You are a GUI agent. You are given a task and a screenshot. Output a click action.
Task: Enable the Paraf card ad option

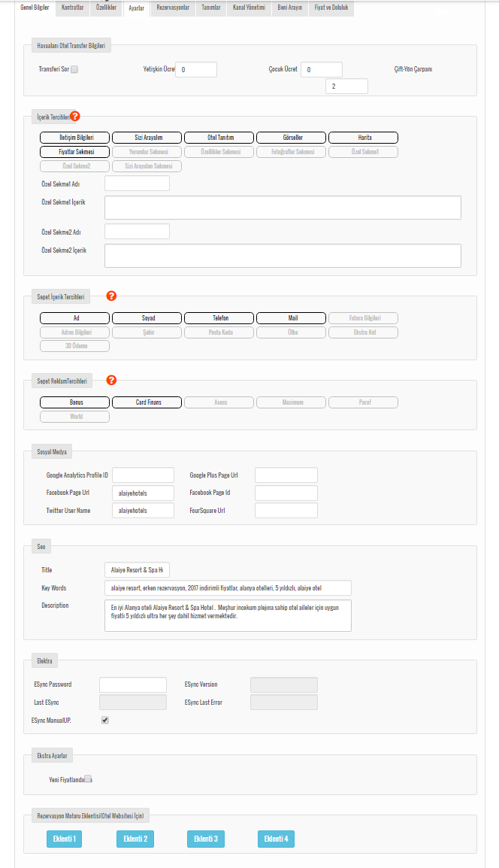[363, 402]
